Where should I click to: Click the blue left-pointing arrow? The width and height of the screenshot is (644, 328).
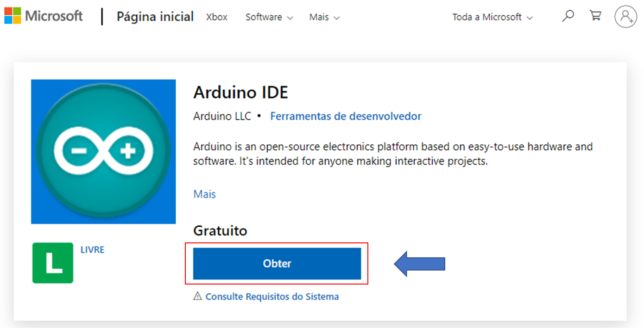[420, 264]
